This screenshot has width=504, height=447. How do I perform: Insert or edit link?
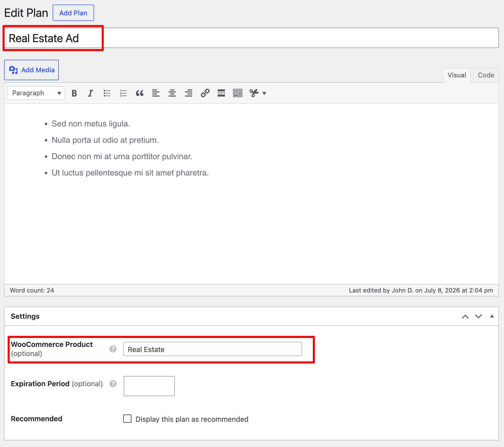tap(205, 93)
